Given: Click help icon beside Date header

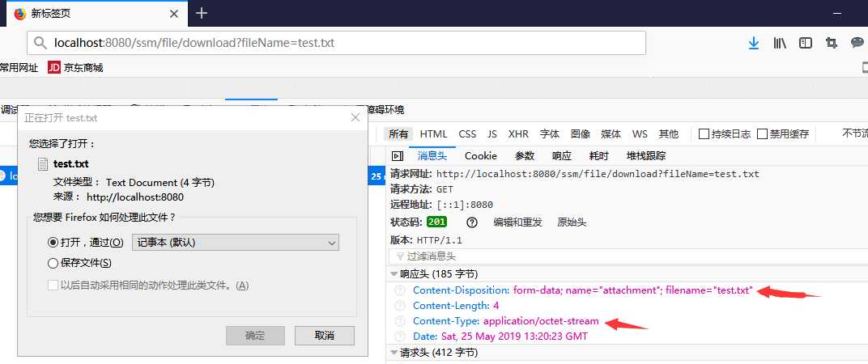Looking at the screenshot, I should (x=400, y=336).
